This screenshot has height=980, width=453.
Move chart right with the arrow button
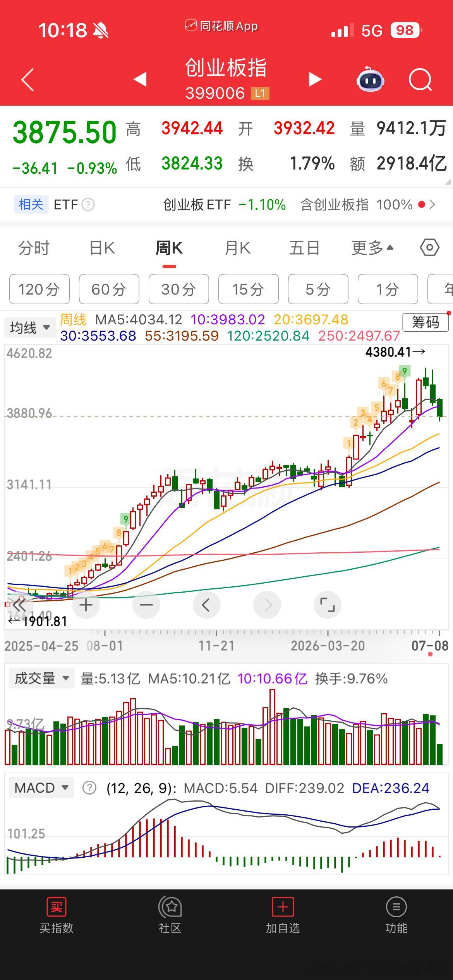(267, 605)
